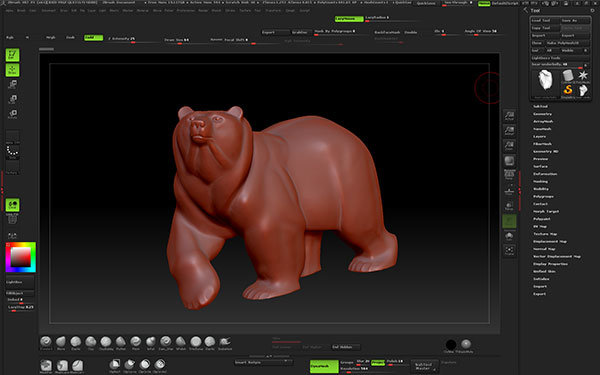Pick the ClipCurve brush icon
This screenshot has width=600, height=375.
tap(130, 365)
